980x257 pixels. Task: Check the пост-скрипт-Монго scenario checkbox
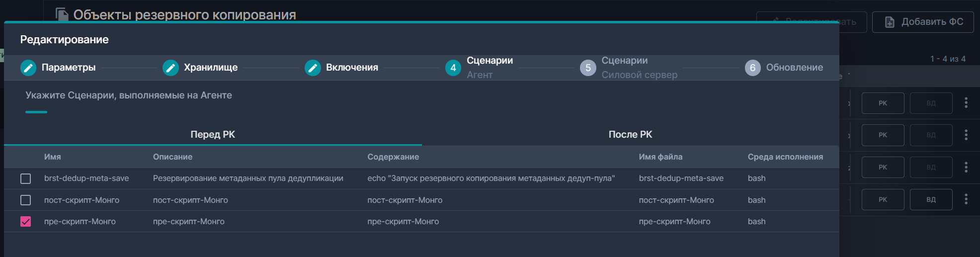point(26,200)
